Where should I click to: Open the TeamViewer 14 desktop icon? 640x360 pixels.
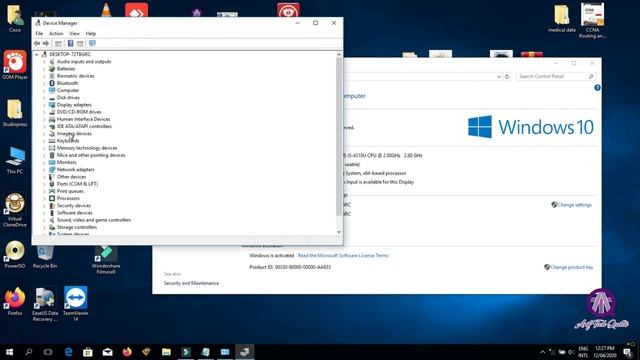(76, 304)
